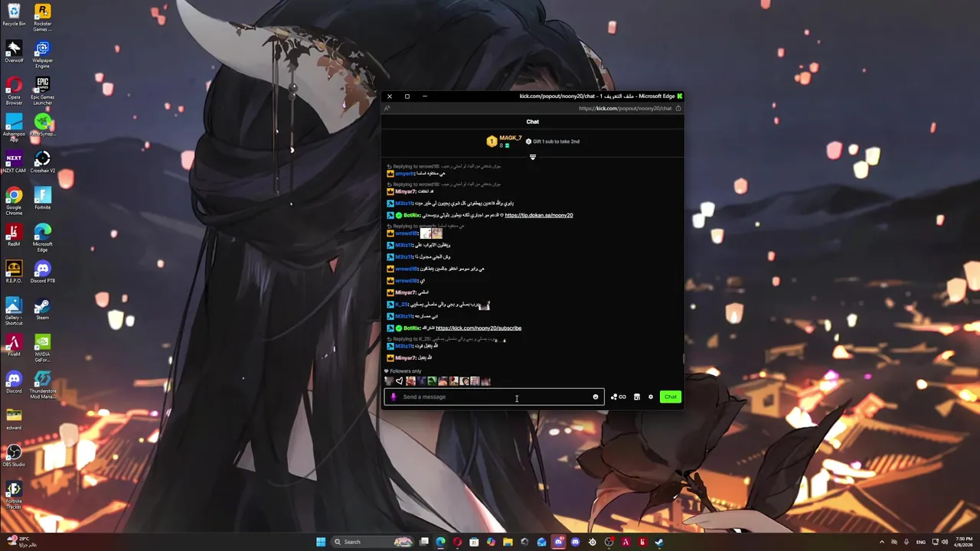The height and width of the screenshot is (551, 980).
Task: Open Recycle Bin desktop icon
Action: pos(14,15)
